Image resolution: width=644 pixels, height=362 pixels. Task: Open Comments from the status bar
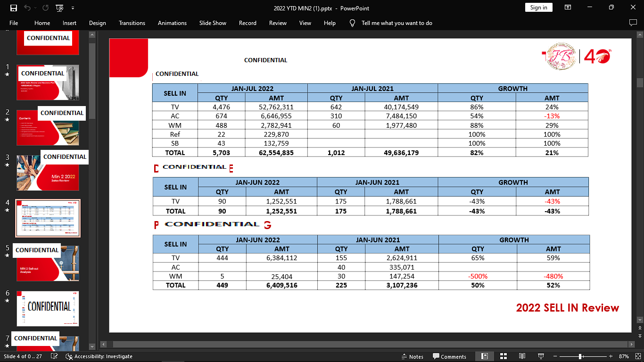tap(449, 356)
